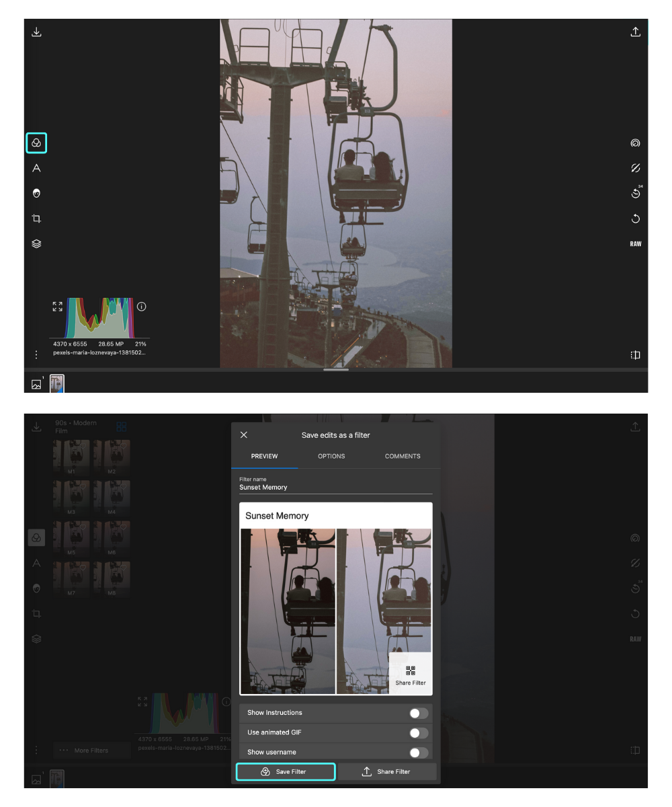This screenshot has height=807, width=672.
Task: Click the 21% zoom value in top screenshot
Action: 140,344
